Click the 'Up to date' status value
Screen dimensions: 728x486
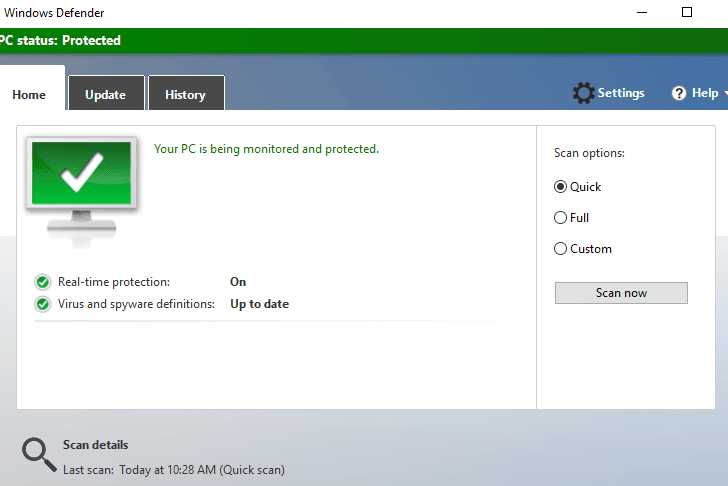tap(260, 304)
